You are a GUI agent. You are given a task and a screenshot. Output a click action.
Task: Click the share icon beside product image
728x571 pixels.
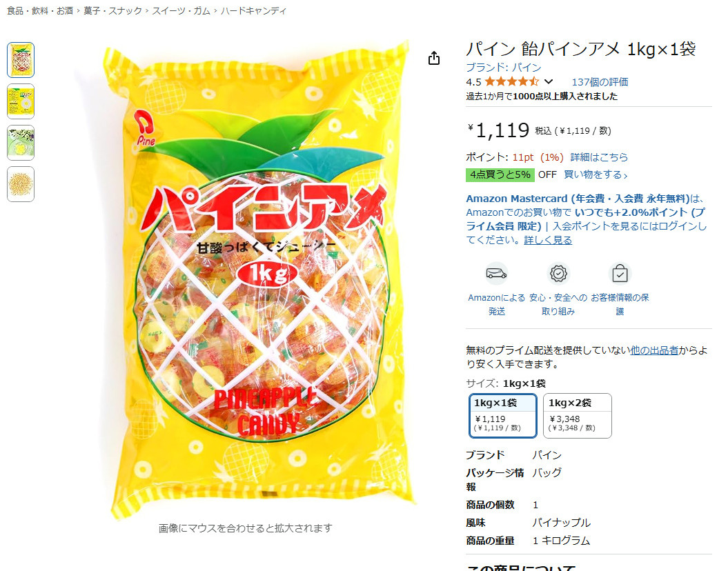coord(433,58)
